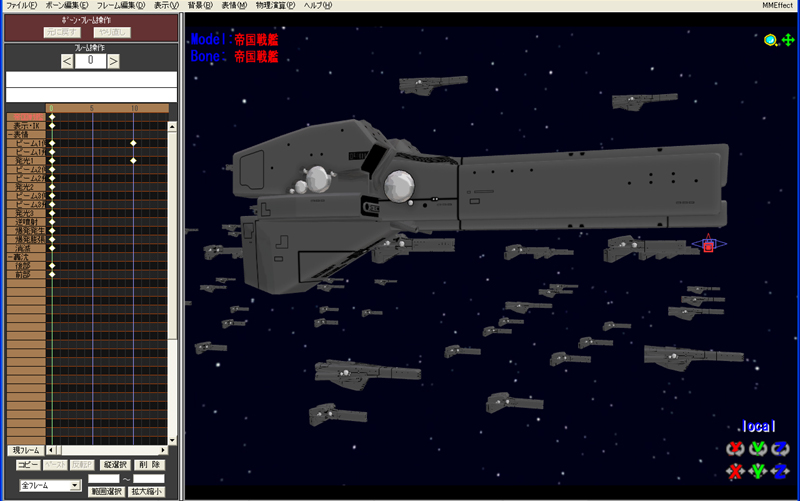
Task: Select the red bone handle in the viewport
Action: pos(708,247)
